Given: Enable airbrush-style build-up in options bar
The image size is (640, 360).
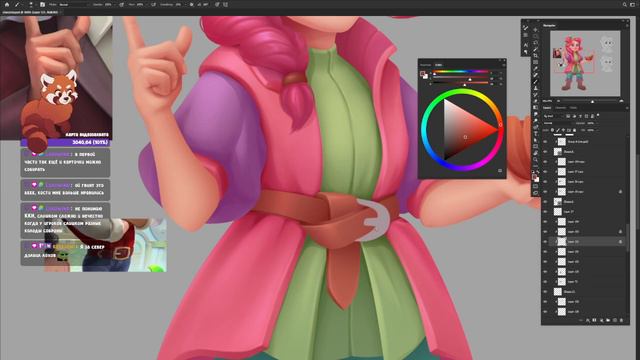Looking at the screenshot, I should point(153,4).
